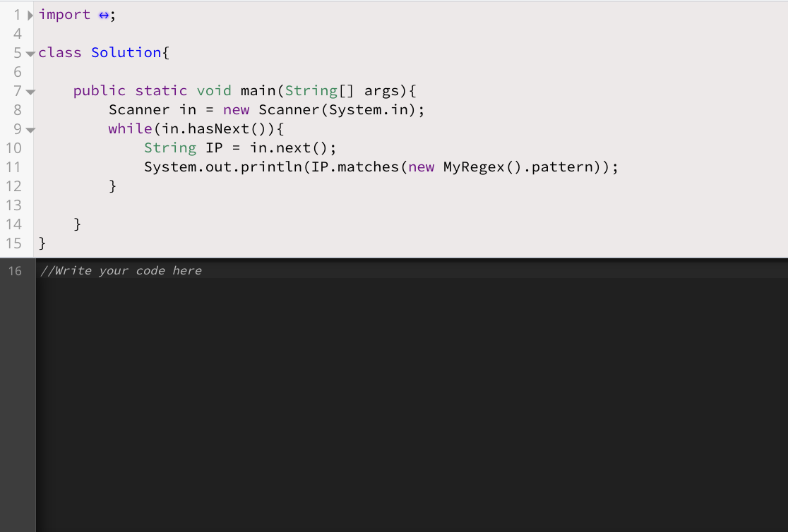Click the new keyword on line 8
This screenshot has width=788, height=532.
[236, 109]
